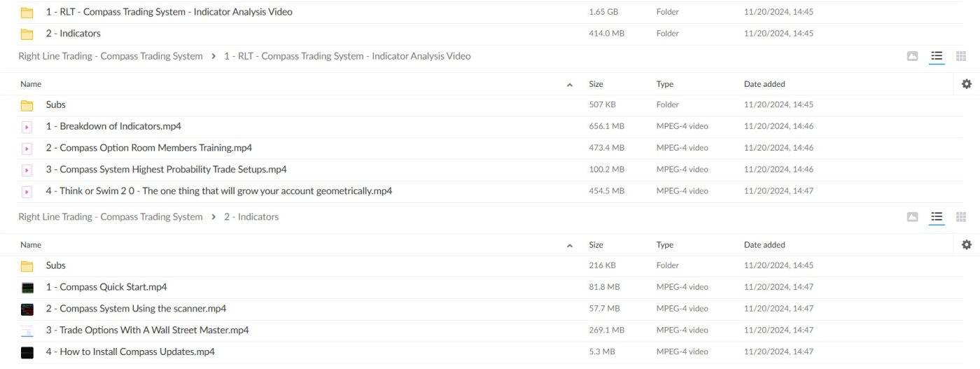Open Compass Option Room Members Training.mp4
Image resolution: width=980 pixels, height=369 pixels.
coord(148,148)
